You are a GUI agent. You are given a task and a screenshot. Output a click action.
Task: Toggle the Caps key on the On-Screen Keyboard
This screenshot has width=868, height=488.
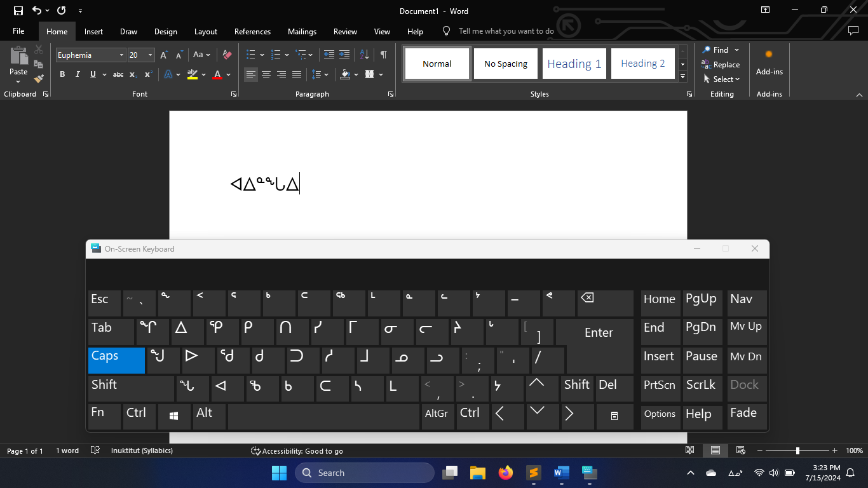tap(116, 360)
